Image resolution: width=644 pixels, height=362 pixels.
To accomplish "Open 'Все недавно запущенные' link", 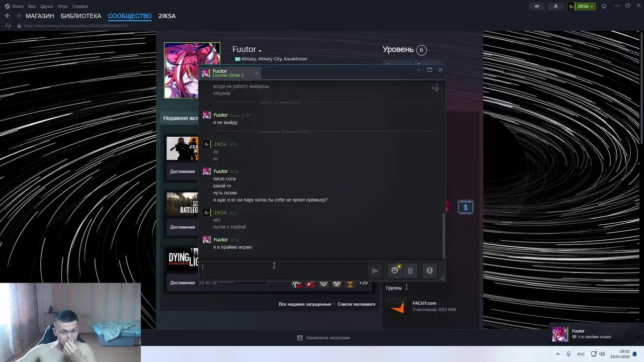I will [x=305, y=304].
